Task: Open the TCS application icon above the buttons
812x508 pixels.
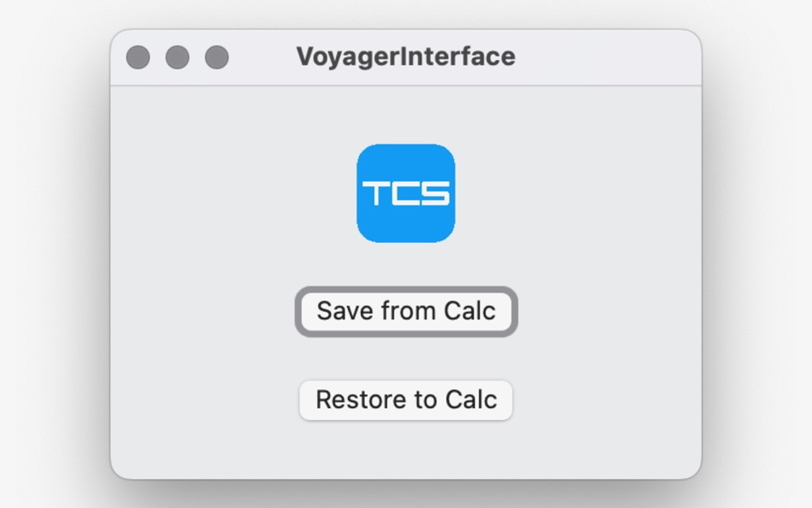Action: pyautogui.click(x=406, y=192)
